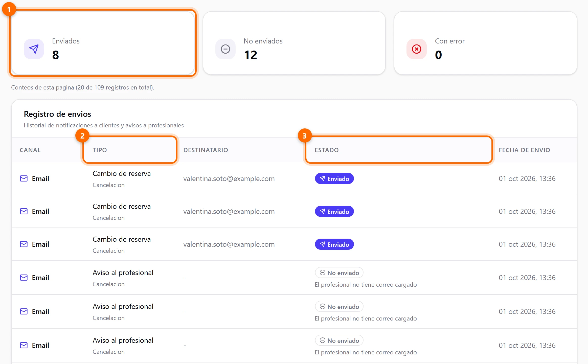Viewport: 588px width, 364px height.
Task: Click the Con error count 0
Action: [x=439, y=55]
